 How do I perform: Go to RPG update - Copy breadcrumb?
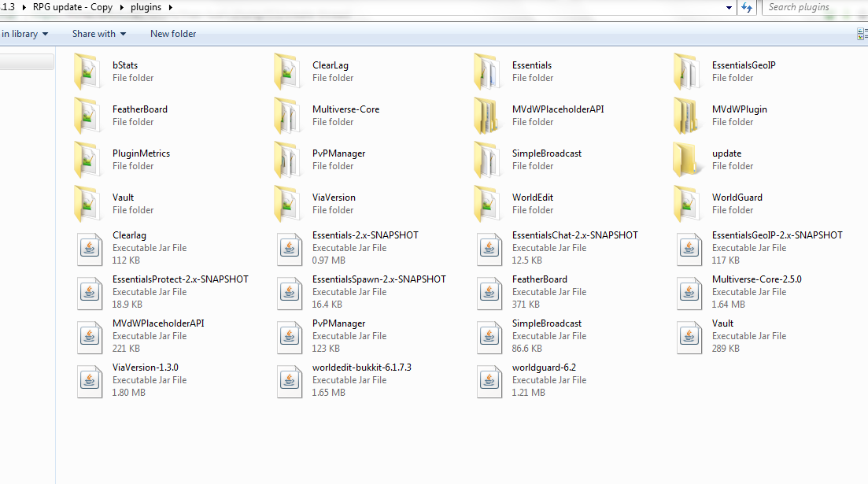coord(72,7)
